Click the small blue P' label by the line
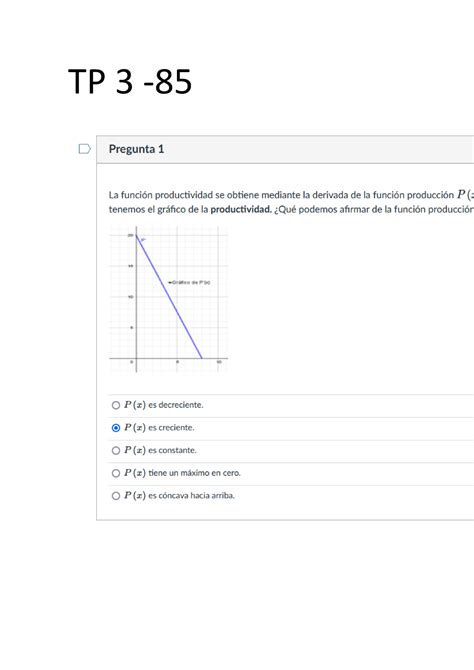Screen dimensions: 474x670 tap(143, 240)
